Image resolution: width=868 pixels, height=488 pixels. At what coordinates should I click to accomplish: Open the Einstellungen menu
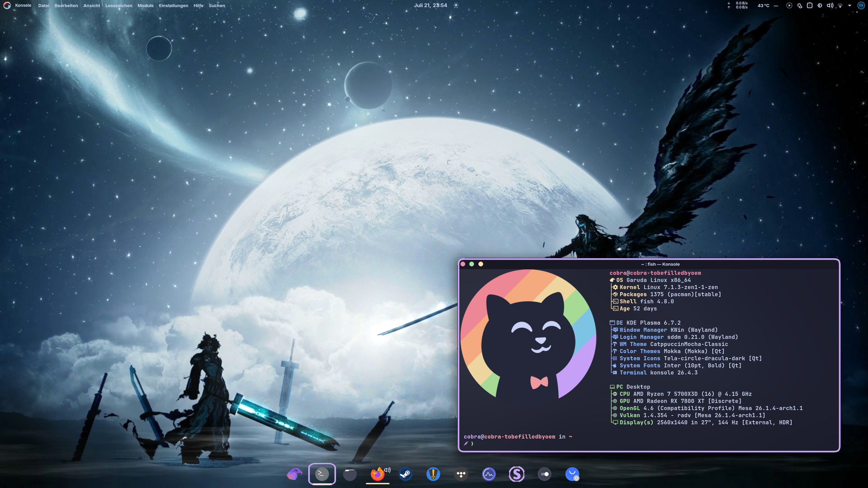173,5
